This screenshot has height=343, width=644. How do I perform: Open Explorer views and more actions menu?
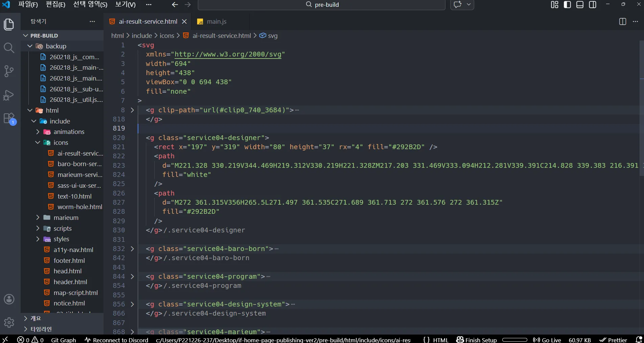pyautogui.click(x=92, y=21)
